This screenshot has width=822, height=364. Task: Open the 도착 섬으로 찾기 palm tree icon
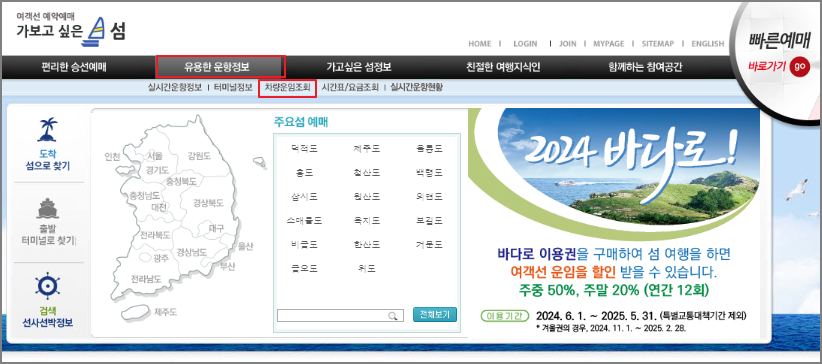48,130
